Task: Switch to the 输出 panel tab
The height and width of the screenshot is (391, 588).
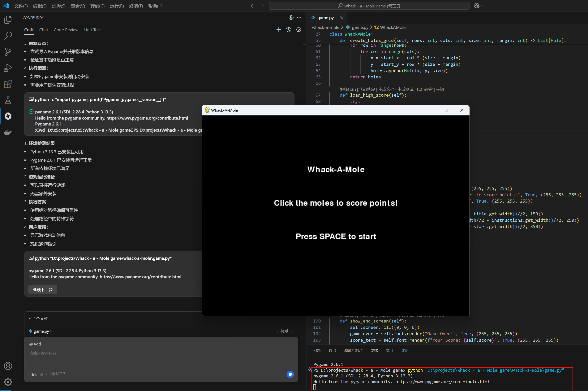Action: 332,351
